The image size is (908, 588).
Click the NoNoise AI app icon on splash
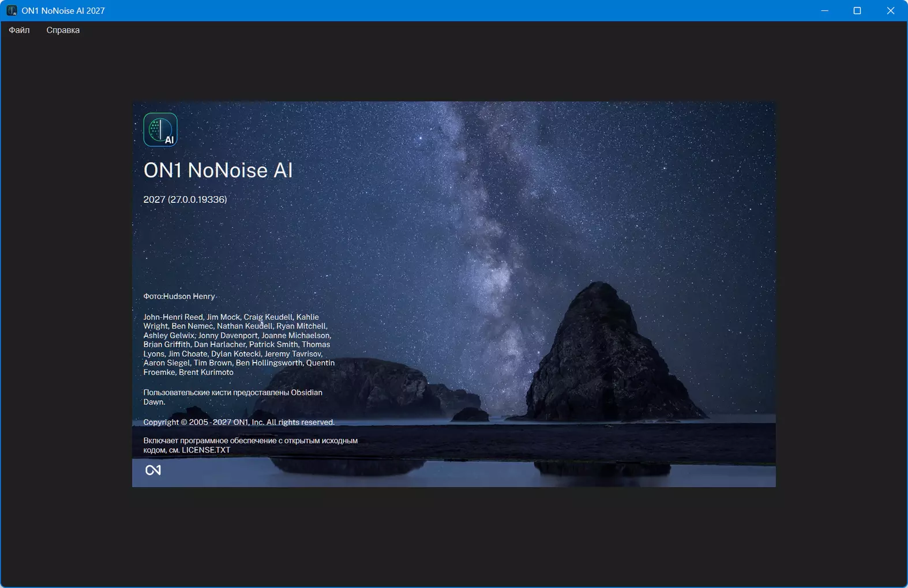coord(160,130)
